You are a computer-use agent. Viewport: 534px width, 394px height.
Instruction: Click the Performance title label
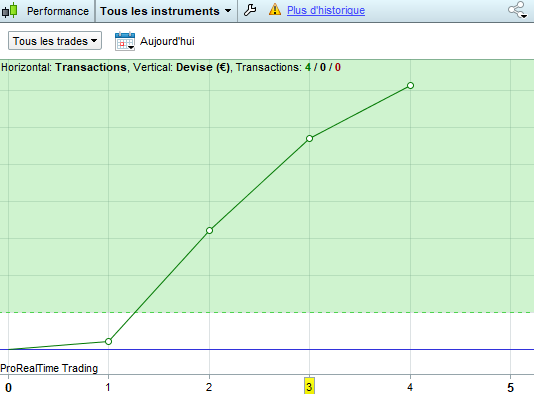tap(58, 11)
